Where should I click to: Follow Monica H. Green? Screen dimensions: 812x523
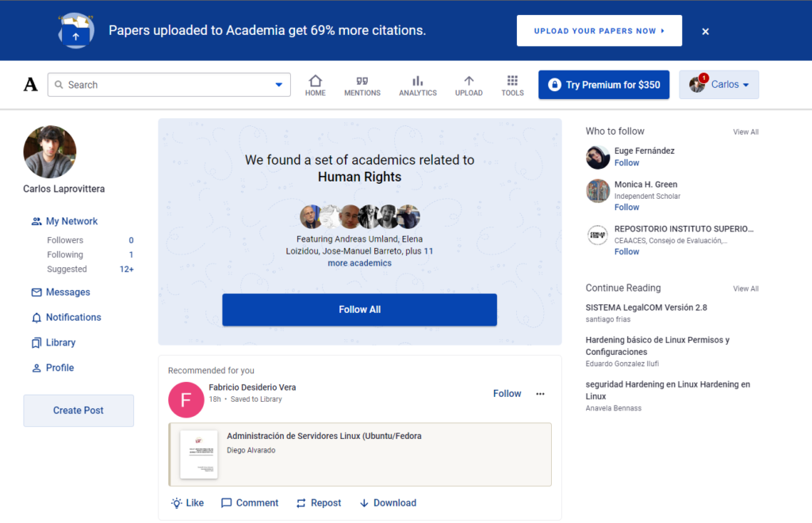[626, 208]
